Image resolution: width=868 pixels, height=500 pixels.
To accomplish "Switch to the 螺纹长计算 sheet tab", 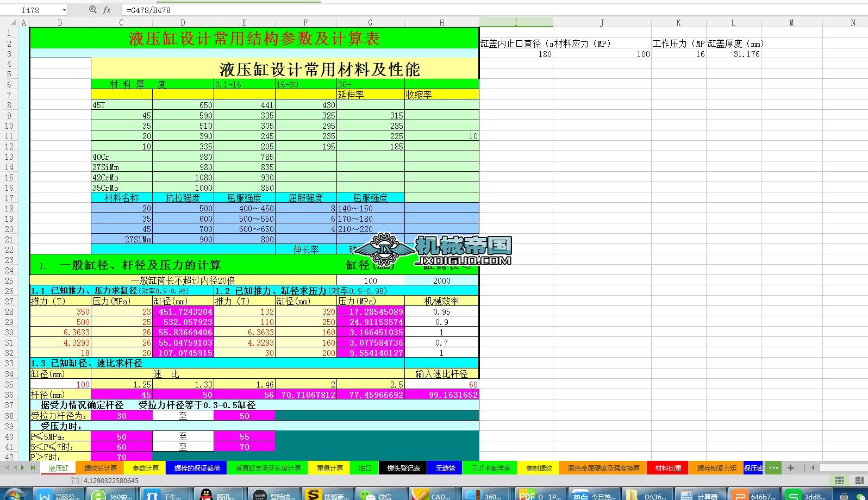I will (x=101, y=468).
